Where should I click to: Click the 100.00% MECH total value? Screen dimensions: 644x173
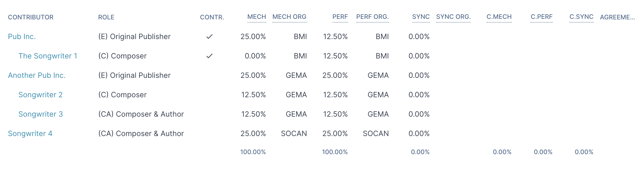pyautogui.click(x=253, y=152)
